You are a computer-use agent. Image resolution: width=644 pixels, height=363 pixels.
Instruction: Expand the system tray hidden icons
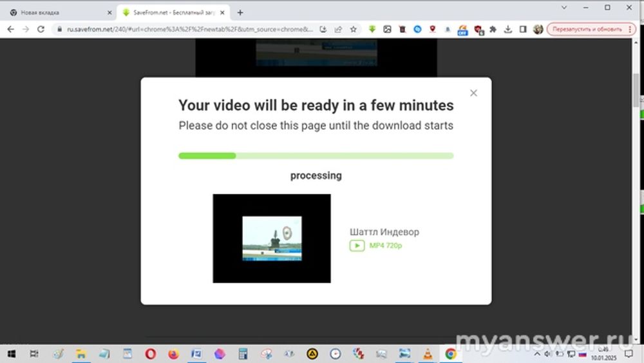click(537, 354)
